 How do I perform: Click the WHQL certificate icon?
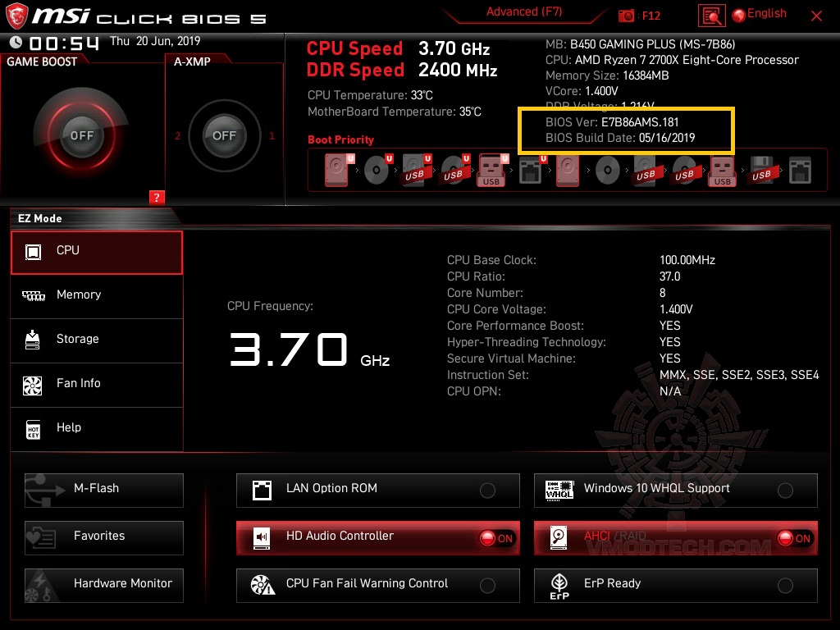[559, 490]
